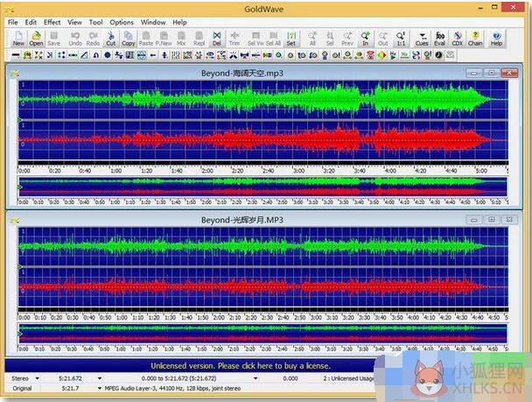The height and width of the screenshot is (402, 532).
Task: Click the Save toolbar icon
Action: [53, 39]
